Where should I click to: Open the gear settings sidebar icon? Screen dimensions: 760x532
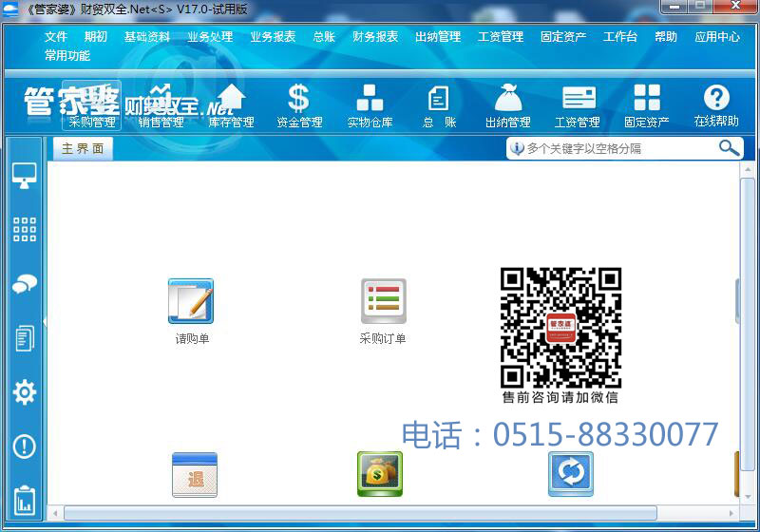coord(25,392)
